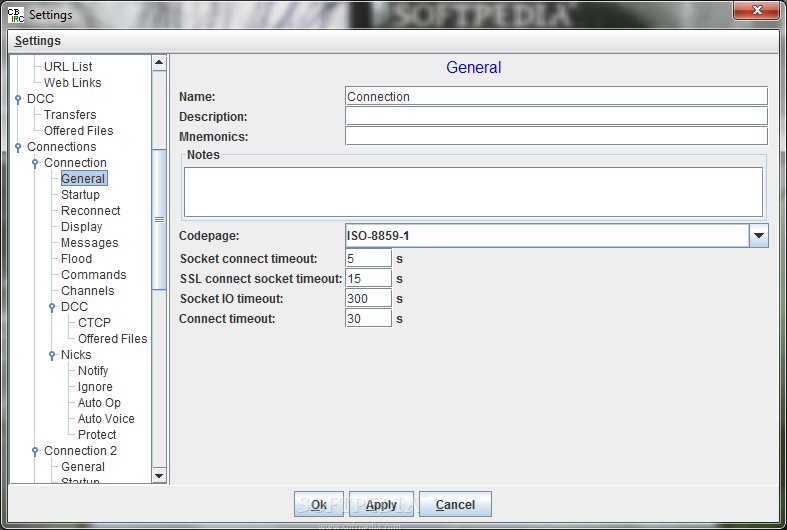Viewport: 787px width, 530px height.
Task: Click the Connect timeout field
Action: tap(368, 319)
